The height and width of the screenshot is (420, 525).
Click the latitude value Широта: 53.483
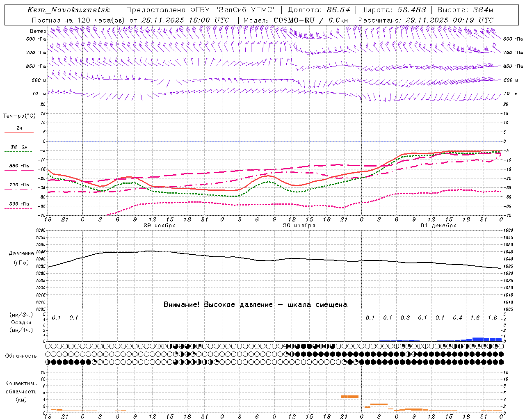(393, 10)
